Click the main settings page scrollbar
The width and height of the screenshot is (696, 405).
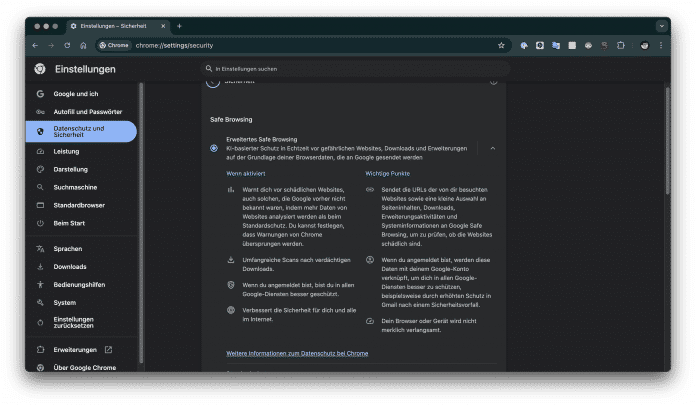(x=668, y=140)
